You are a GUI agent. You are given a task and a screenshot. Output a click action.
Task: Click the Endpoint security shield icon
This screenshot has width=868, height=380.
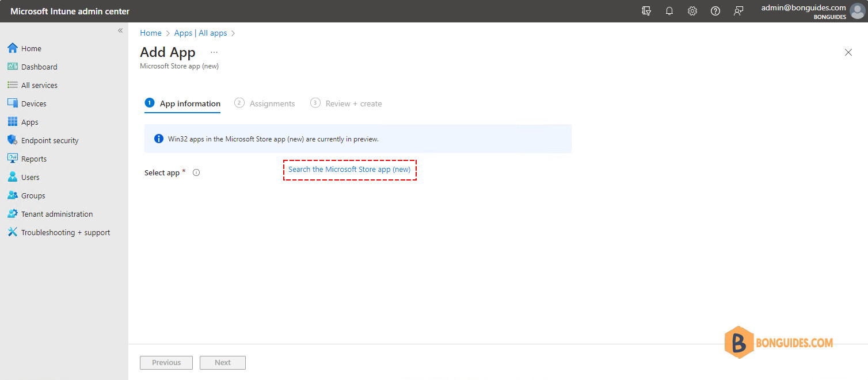click(13, 140)
